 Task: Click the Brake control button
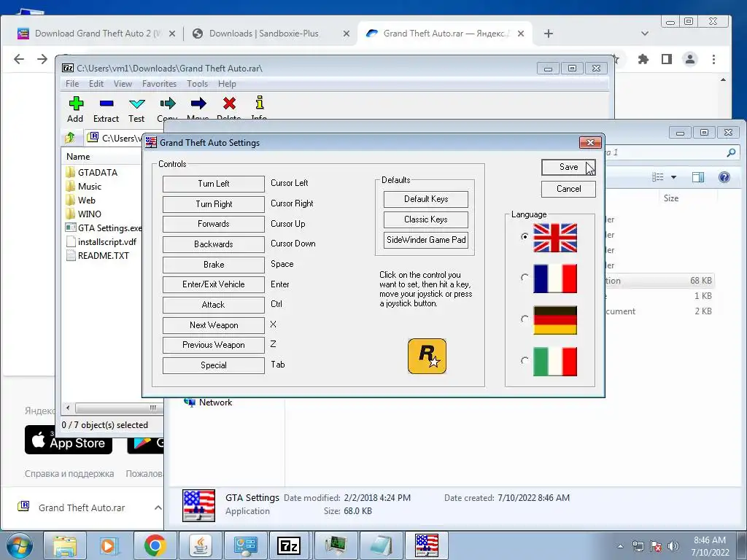tap(214, 265)
